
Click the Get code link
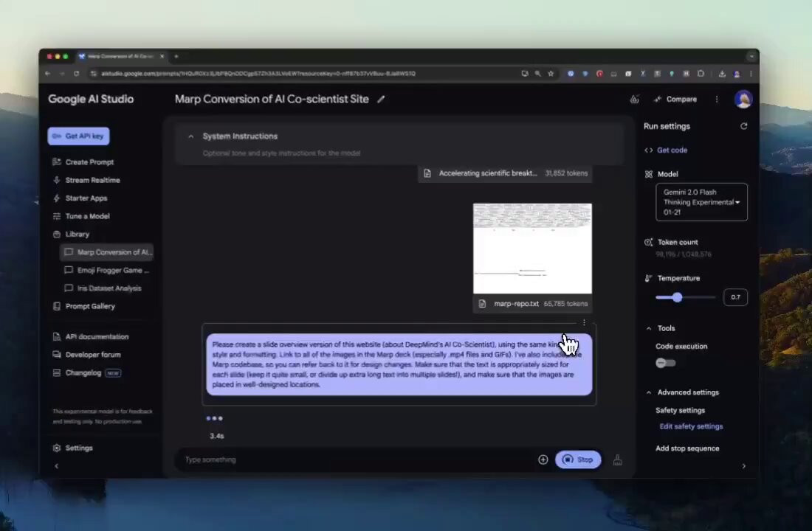click(666, 150)
